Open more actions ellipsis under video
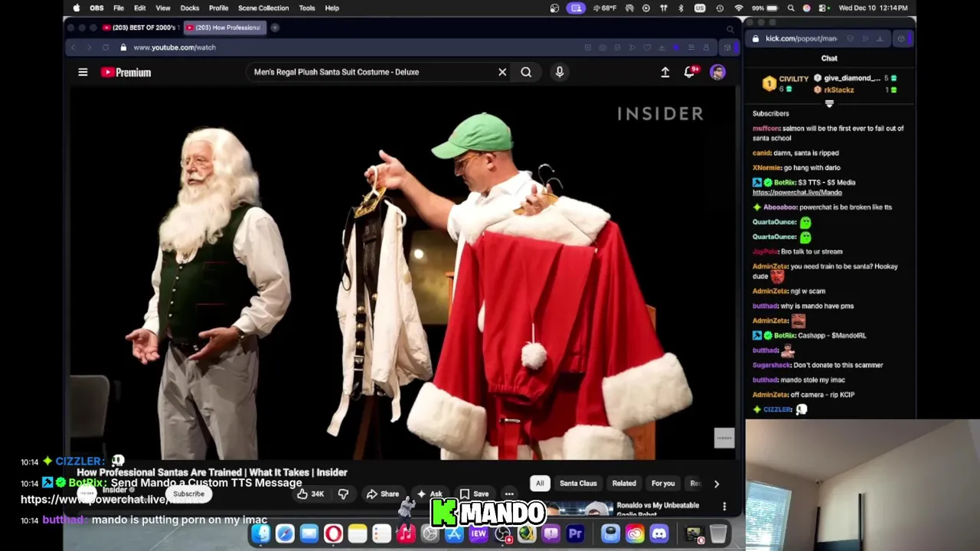The image size is (980, 551). coord(509,494)
